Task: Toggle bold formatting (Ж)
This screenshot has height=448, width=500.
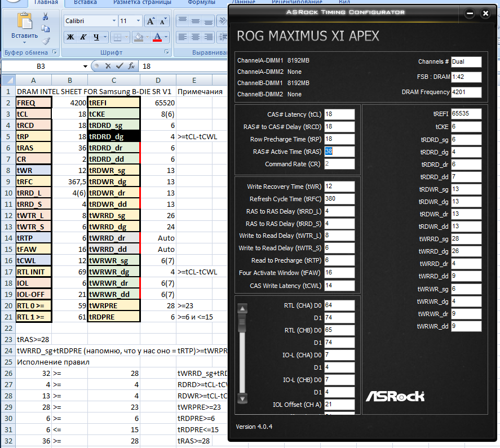Action: click(70, 37)
